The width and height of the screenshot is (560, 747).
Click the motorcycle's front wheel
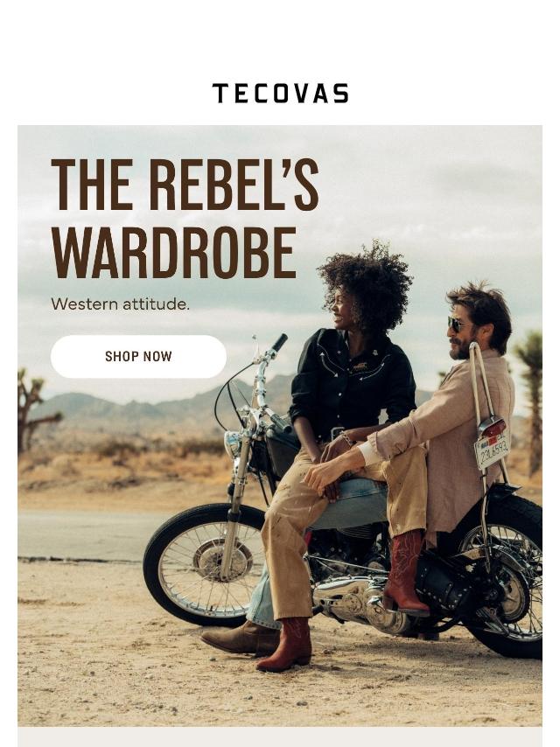point(206,564)
